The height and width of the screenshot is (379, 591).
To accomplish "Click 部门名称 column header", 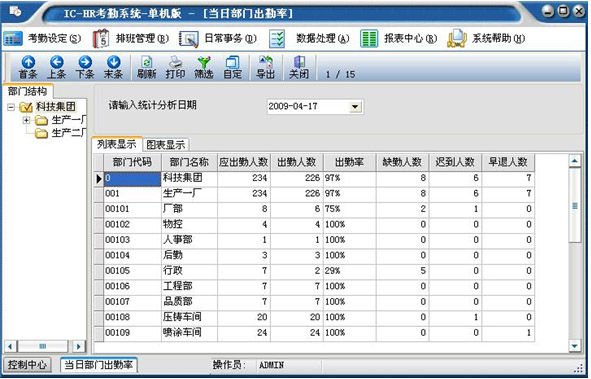I will pos(189,162).
